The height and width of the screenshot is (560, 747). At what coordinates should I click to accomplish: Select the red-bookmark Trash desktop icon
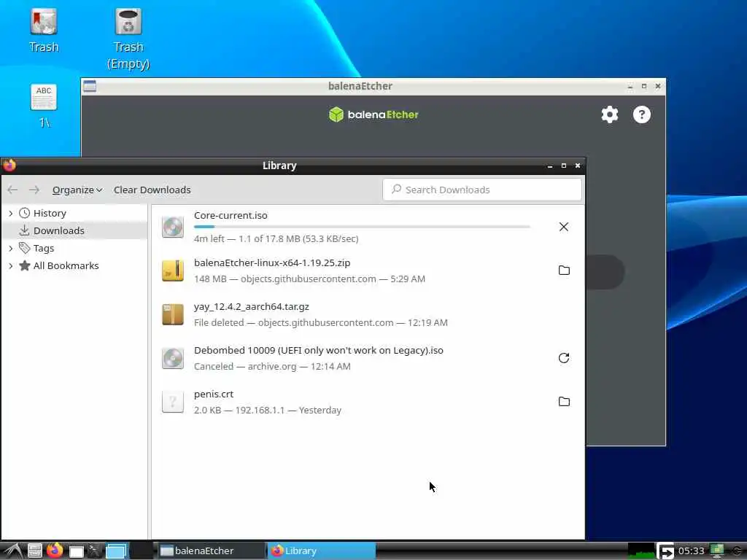(44, 29)
